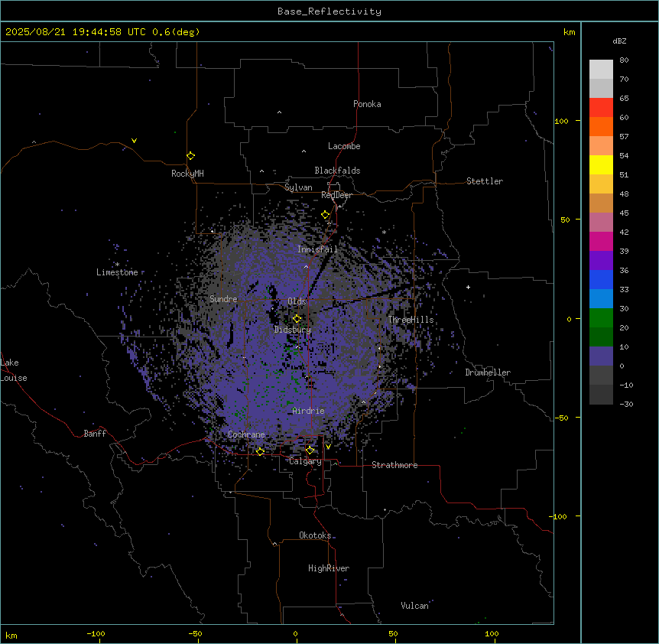Screen dimensions: 659x644
Task: Click the white caret marker west of Ponoka
Action: pyautogui.click(x=279, y=112)
